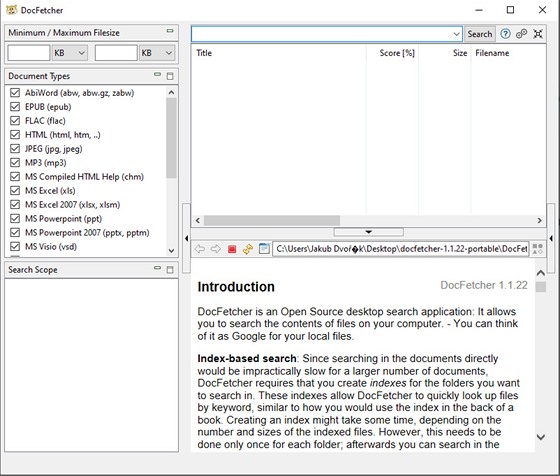Image resolution: width=560 pixels, height=476 pixels.
Task: Minimize the Minimum / Maximum Filesize panel
Action: click(x=170, y=31)
